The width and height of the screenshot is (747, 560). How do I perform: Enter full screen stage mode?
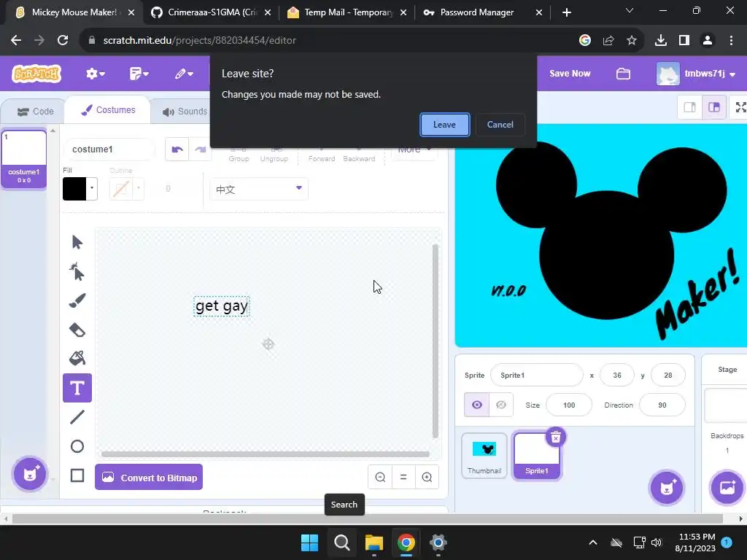740,107
